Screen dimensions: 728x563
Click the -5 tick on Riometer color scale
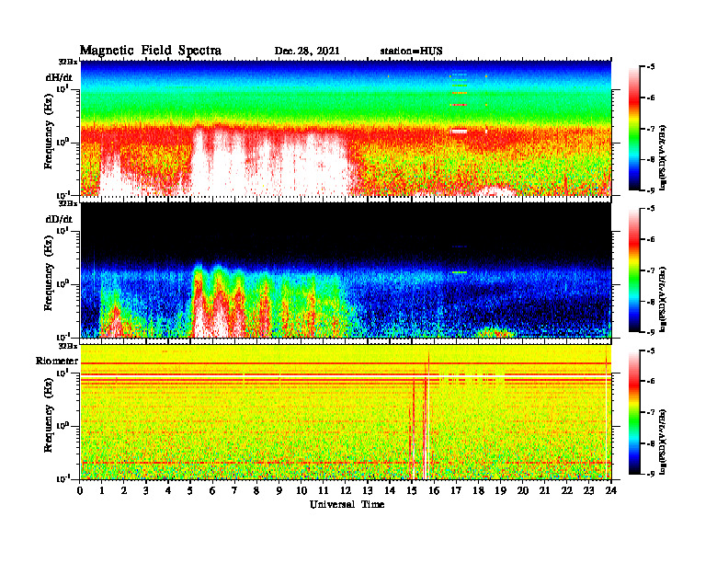[649, 350]
